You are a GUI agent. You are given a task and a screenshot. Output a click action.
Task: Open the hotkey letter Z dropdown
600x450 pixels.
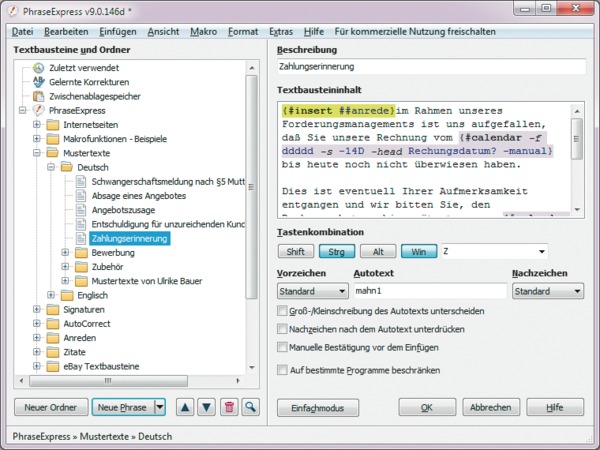(541, 251)
